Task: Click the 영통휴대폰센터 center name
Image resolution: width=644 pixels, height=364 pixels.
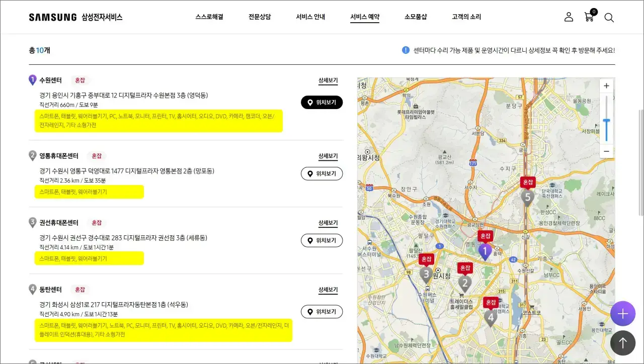Action: click(59, 156)
